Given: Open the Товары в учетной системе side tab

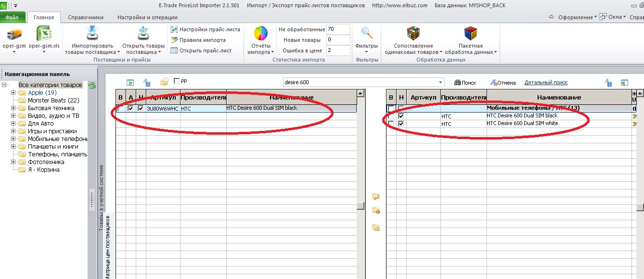Looking at the screenshot, I should tap(101, 199).
